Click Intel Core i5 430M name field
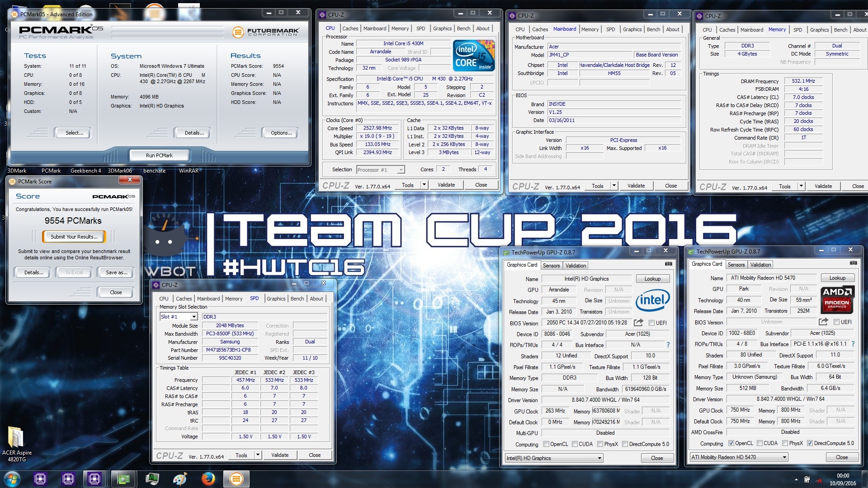Image resolution: width=868 pixels, height=488 pixels. point(403,43)
